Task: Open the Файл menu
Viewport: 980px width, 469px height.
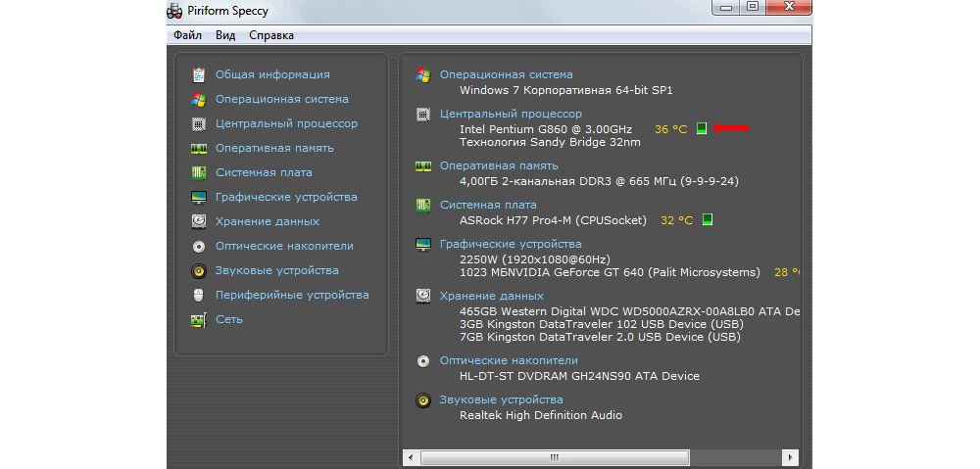Action: coord(187,35)
